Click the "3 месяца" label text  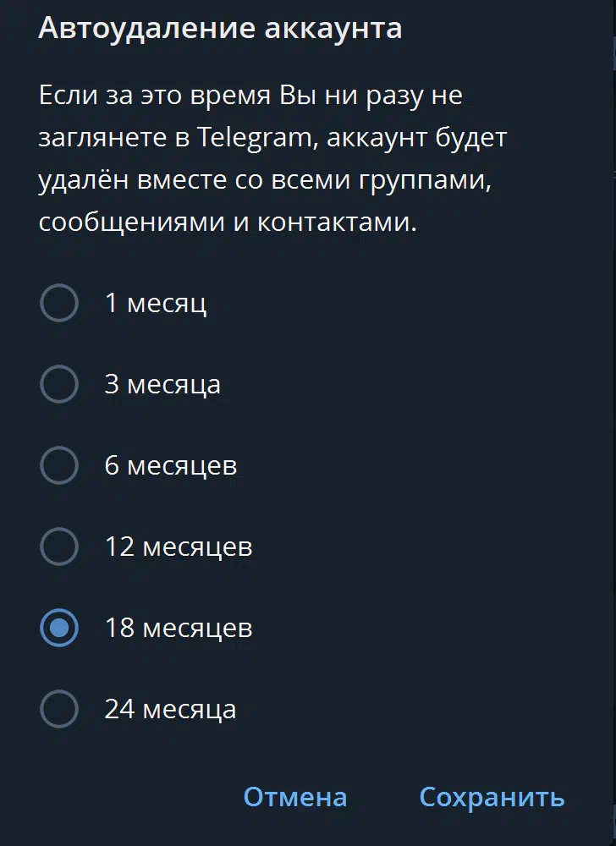(162, 384)
